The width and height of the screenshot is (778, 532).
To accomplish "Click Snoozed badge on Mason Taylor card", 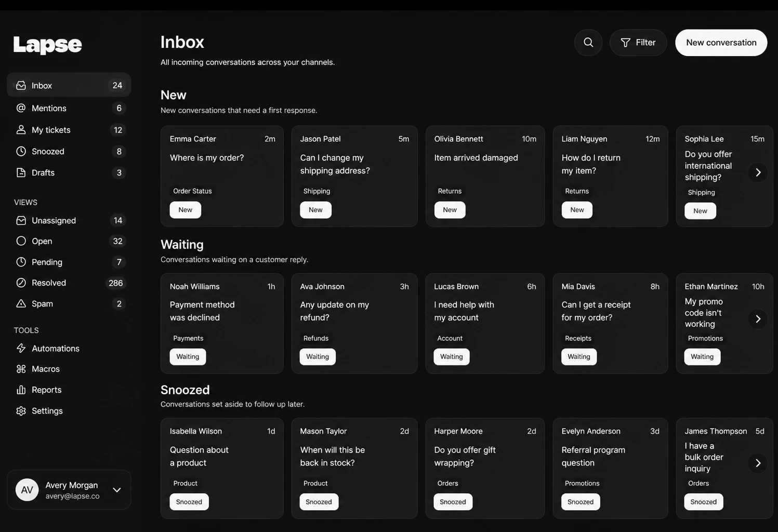I will 319,502.
